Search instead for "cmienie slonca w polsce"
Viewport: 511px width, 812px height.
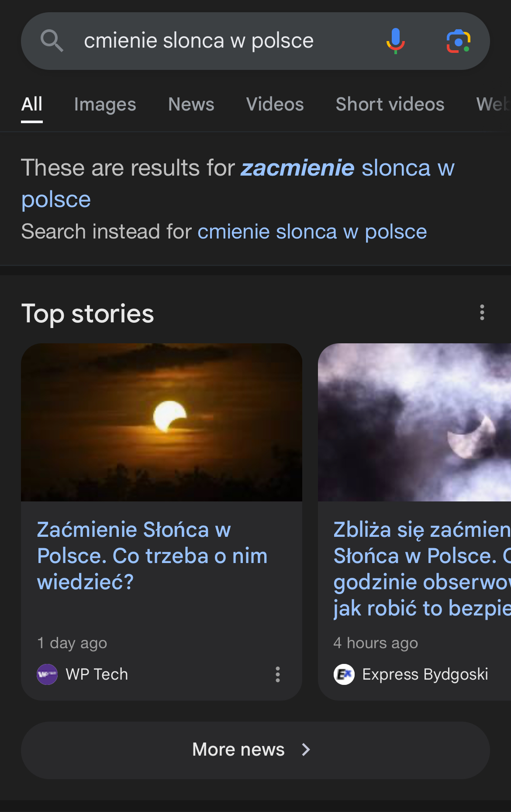tap(312, 232)
